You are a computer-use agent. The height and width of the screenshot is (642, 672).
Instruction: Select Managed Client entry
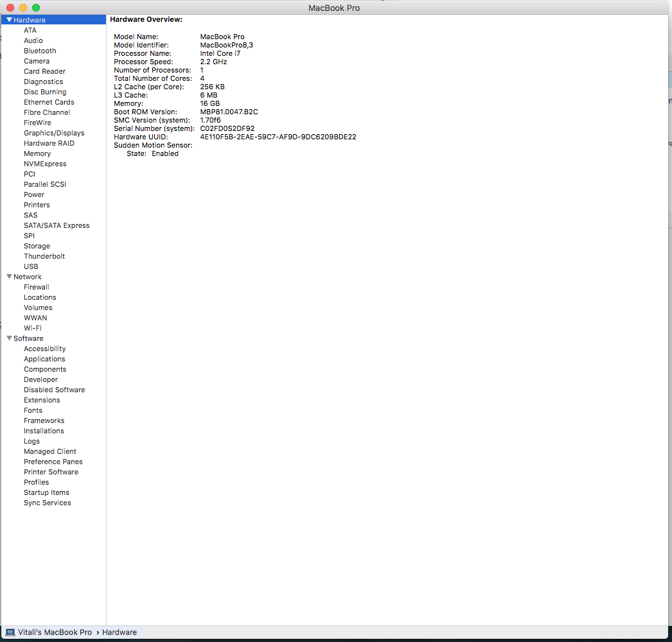coord(50,451)
